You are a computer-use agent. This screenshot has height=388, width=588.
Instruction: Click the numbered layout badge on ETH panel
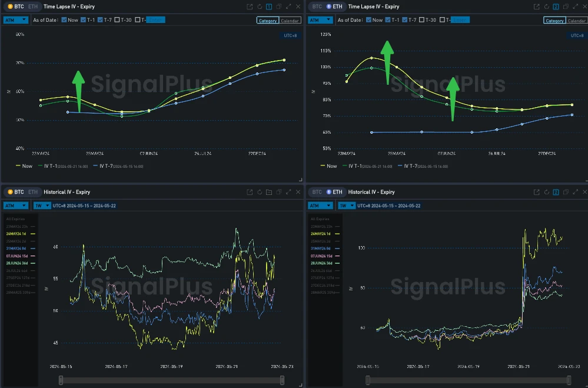point(556,6)
